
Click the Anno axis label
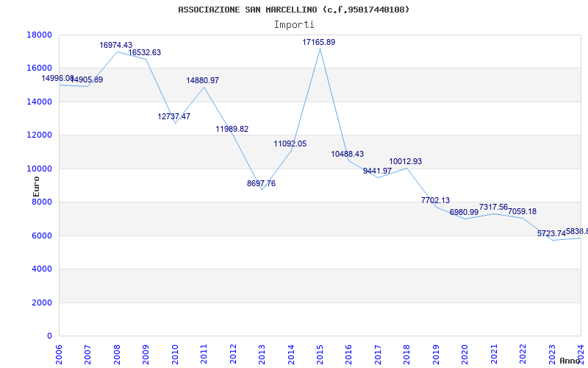[x=569, y=361]
